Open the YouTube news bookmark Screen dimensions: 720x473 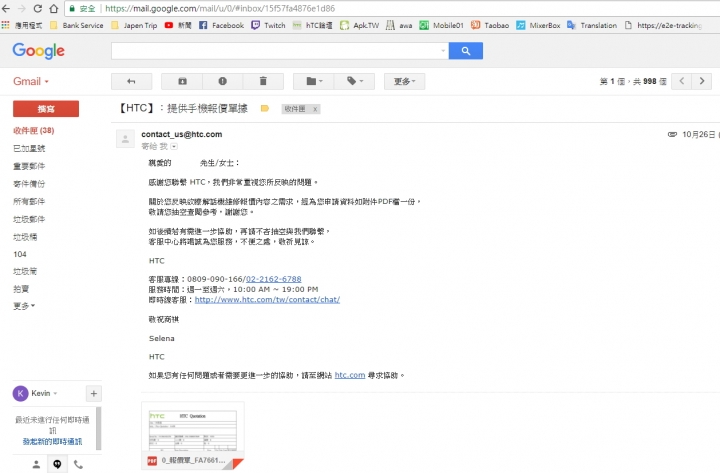[178, 25]
